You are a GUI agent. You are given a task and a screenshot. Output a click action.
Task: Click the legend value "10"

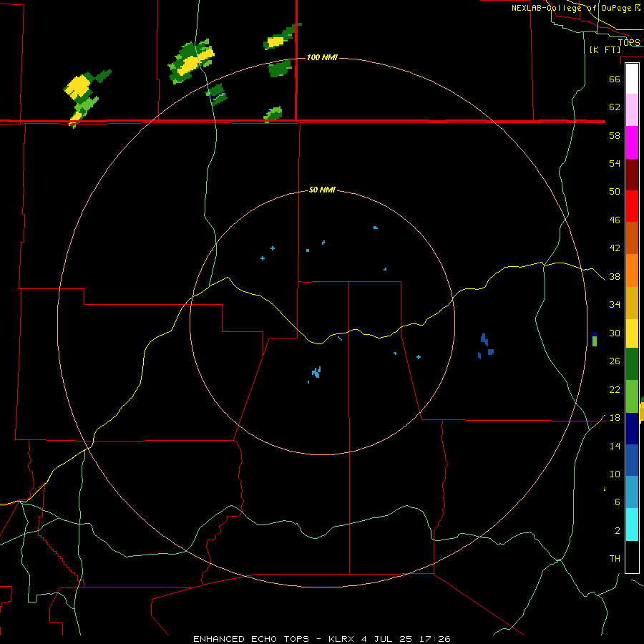[x=615, y=474]
